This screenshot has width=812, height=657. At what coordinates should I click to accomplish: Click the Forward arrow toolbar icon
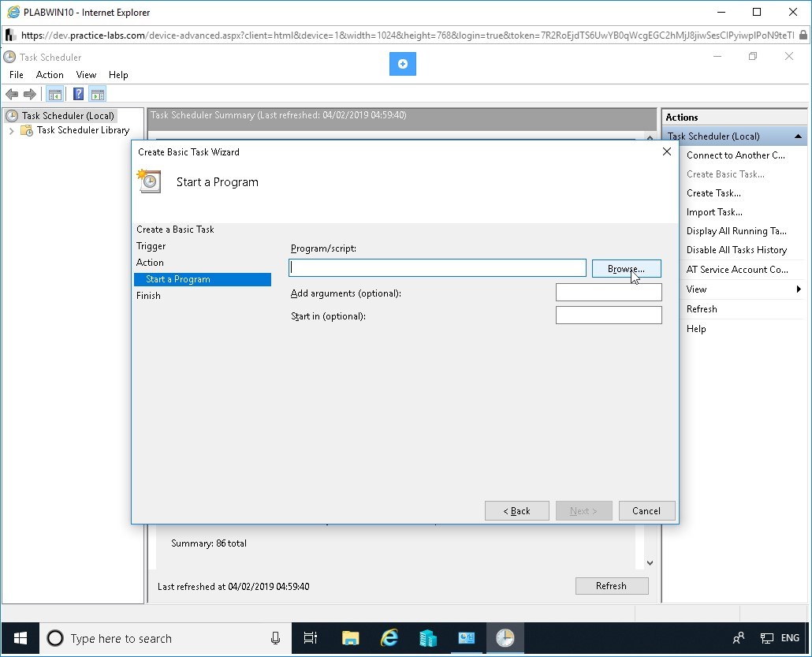pos(30,95)
